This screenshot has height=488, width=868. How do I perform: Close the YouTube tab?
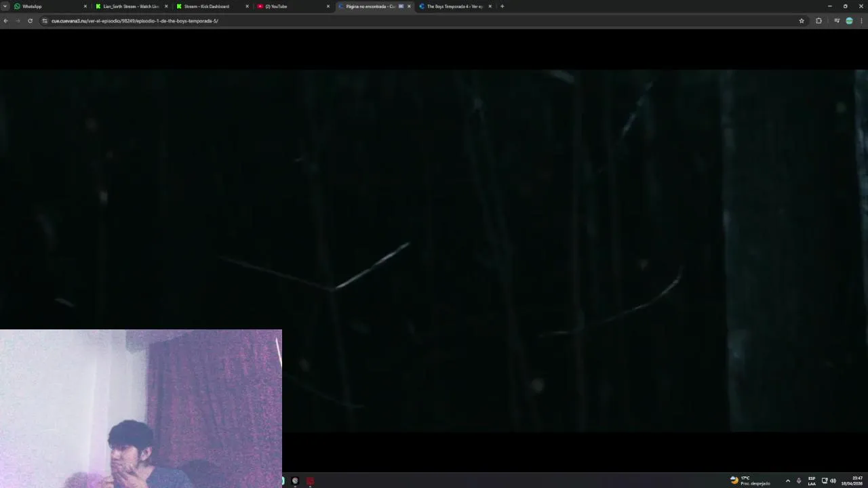[x=328, y=6]
